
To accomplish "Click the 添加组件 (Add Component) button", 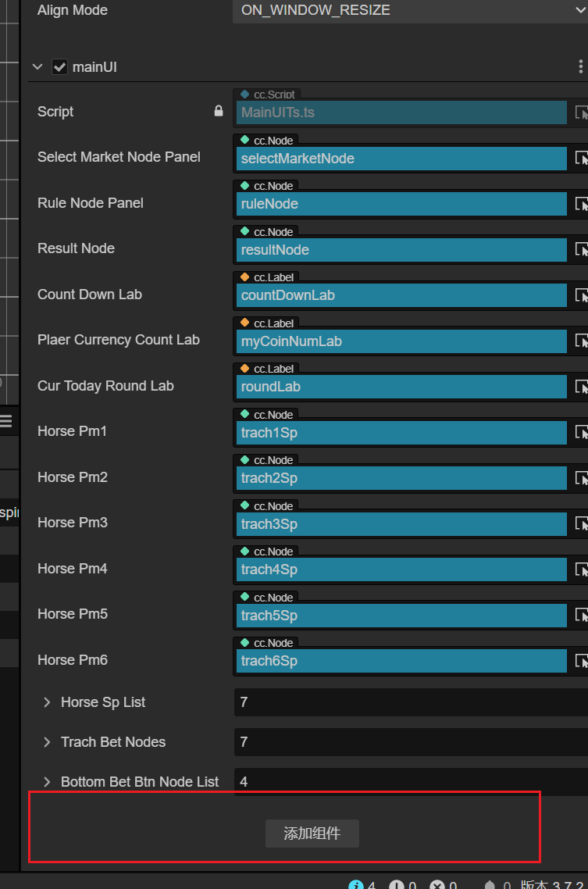I will click(312, 834).
